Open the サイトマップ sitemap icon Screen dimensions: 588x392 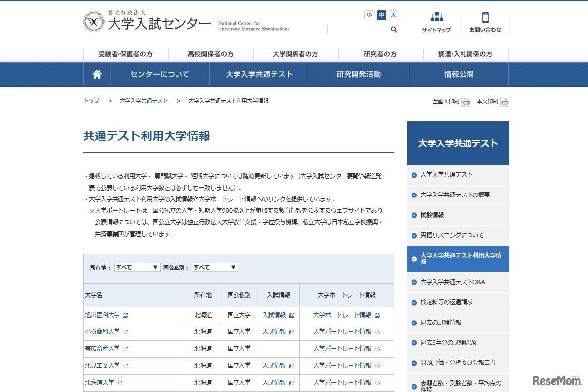pyautogui.click(x=436, y=21)
